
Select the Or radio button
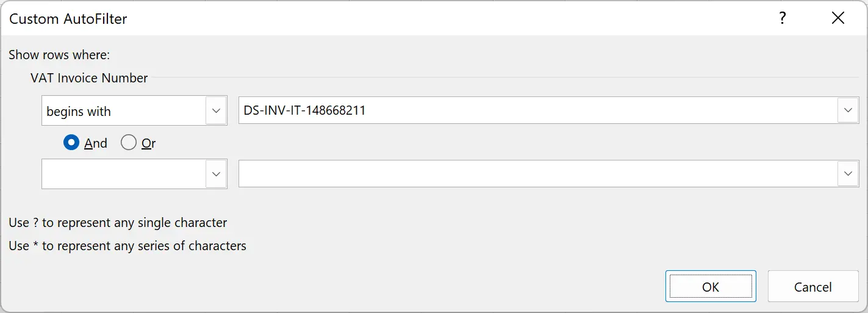click(x=129, y=143)
